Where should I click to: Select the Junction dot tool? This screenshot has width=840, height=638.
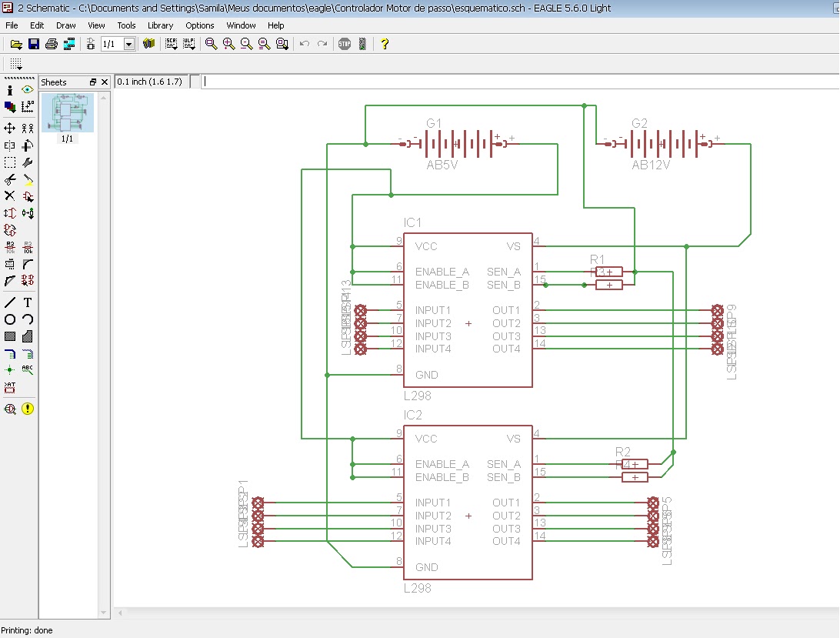point(10,370)
